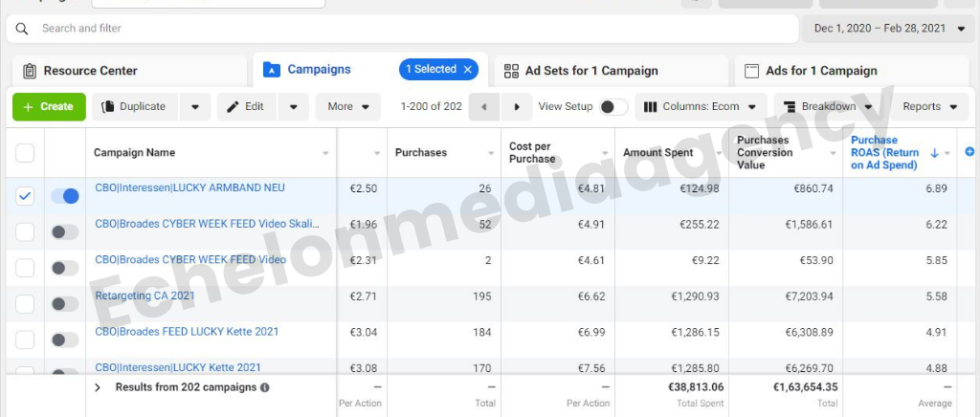Open the CYBER WEEK FEED Video campaign with 2 purchases
Image resolution: width=980 pixels, height=417 pixels.
190,260
